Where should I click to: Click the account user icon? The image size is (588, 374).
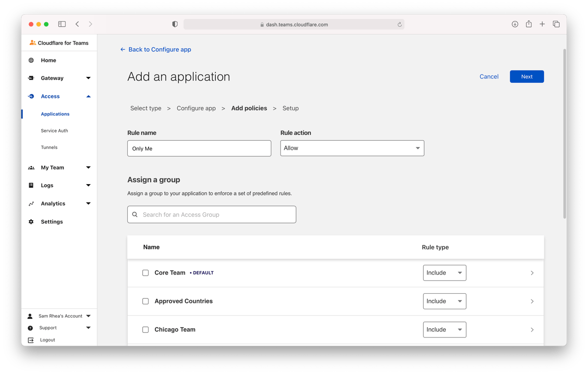(30, 316)
